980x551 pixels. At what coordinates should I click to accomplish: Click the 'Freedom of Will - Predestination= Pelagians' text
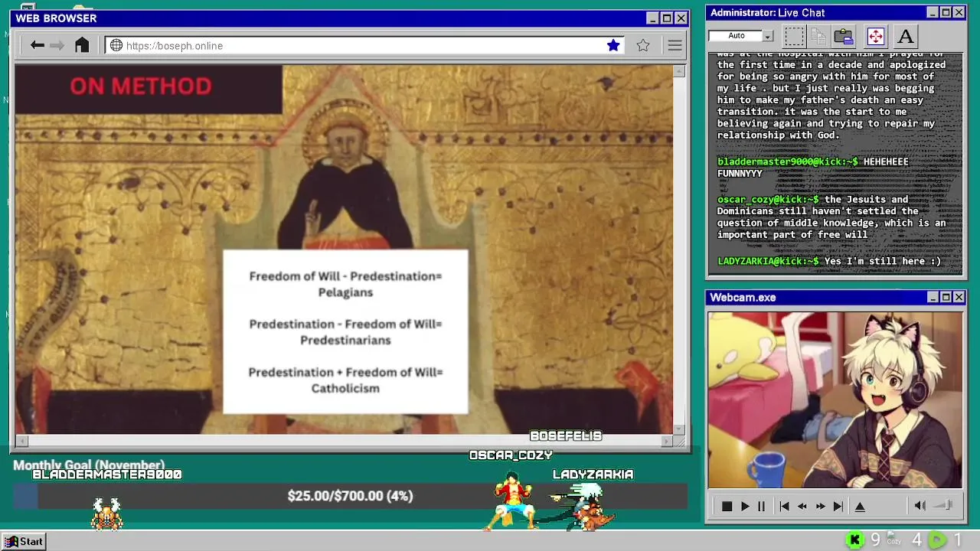(345, 284)
